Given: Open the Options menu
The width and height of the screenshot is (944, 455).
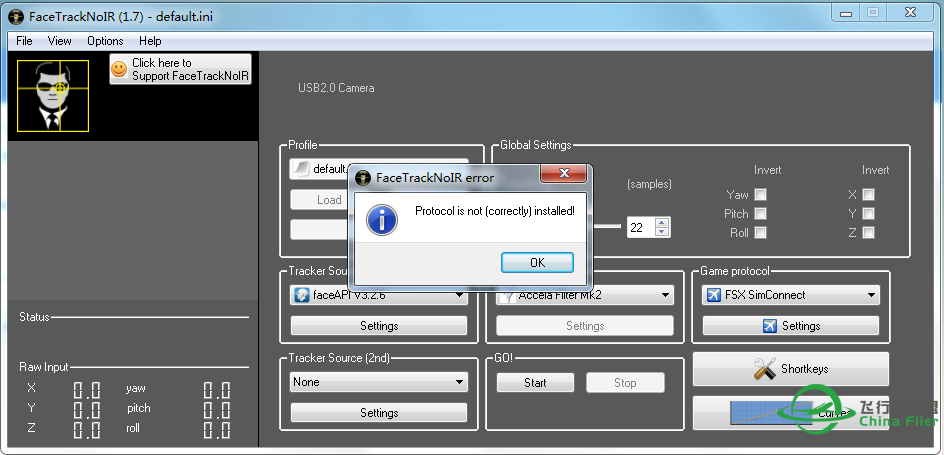Looking at the screenshot, I should [x=105, y=41].
